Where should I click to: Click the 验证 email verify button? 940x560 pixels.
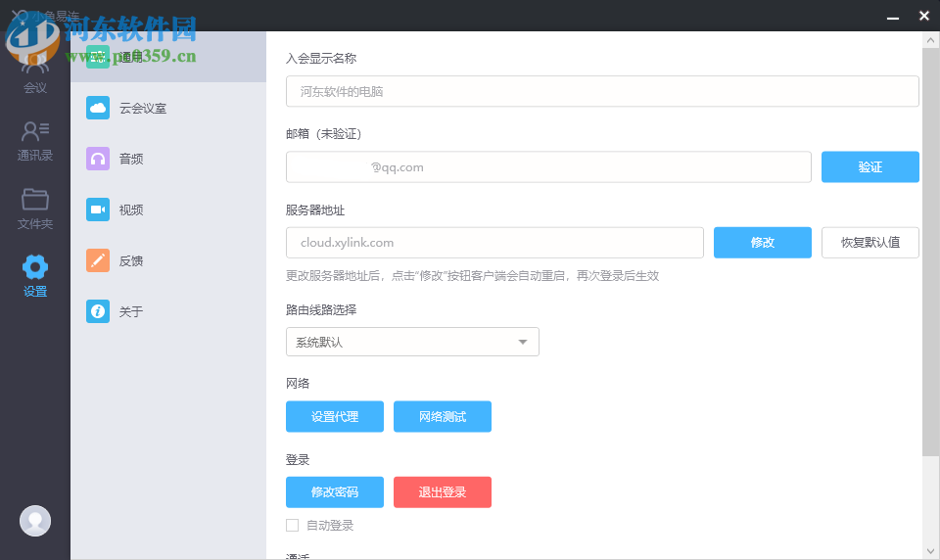point(869,166)
